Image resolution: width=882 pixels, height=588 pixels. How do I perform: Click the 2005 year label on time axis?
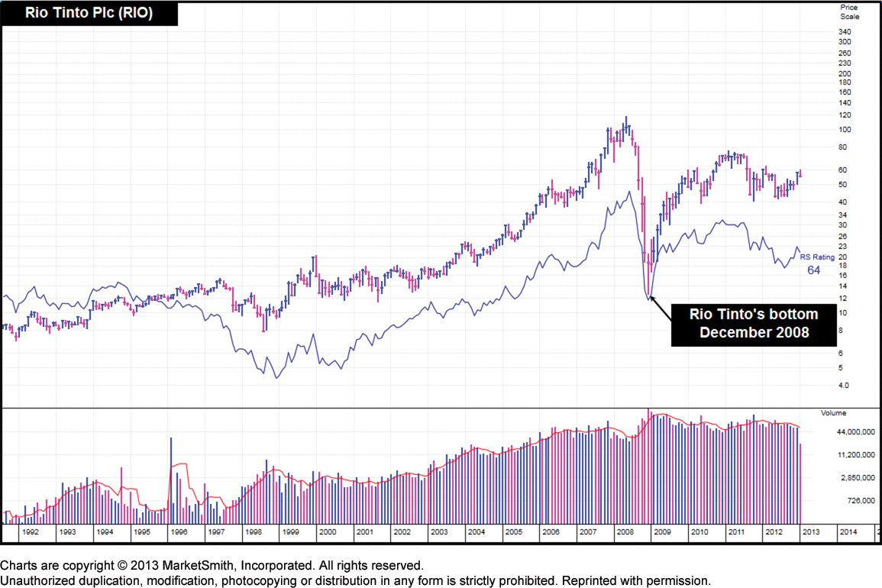[513, 532]
